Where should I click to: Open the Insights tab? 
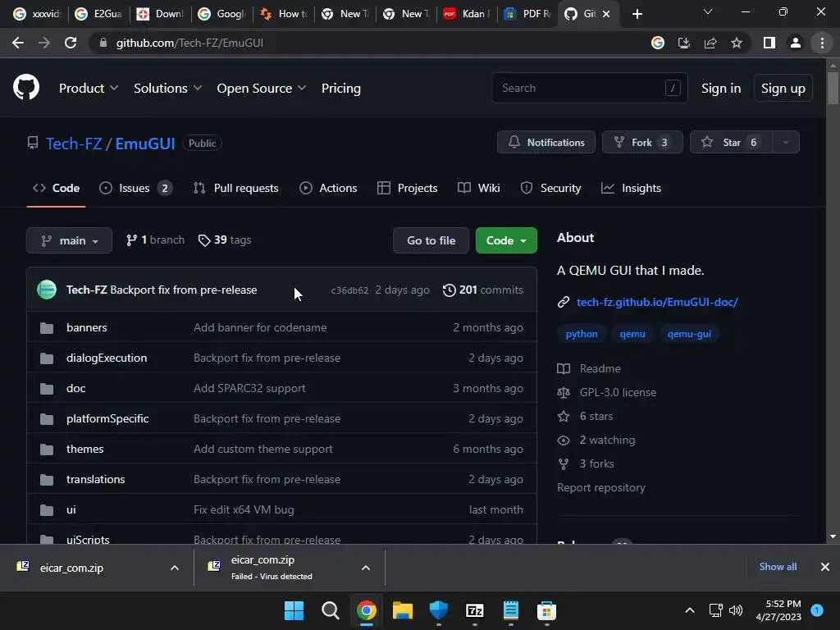(631, 188)
